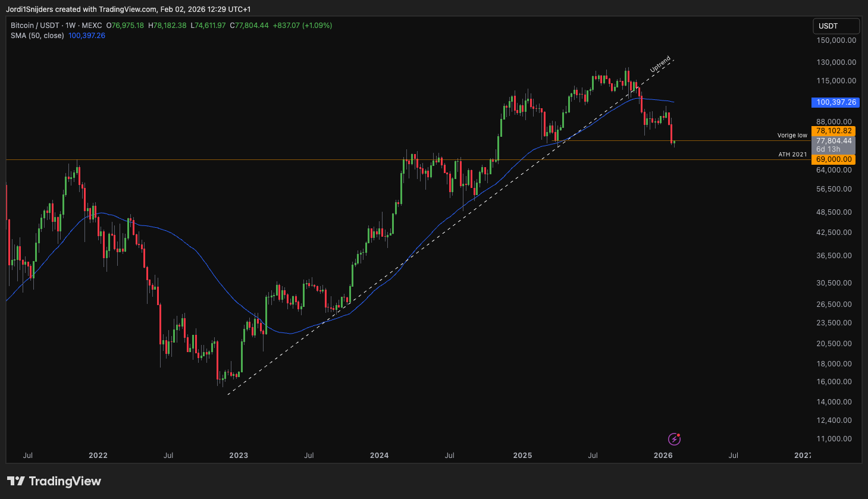Image resolution: width=868 pixels, height=499 pixels.
Task: Click the purple lightning event marker icon
Action: (x=674, y=438)
